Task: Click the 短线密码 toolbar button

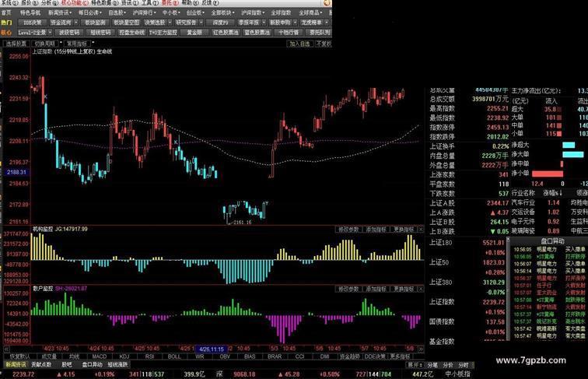Action: coord(100,33)
